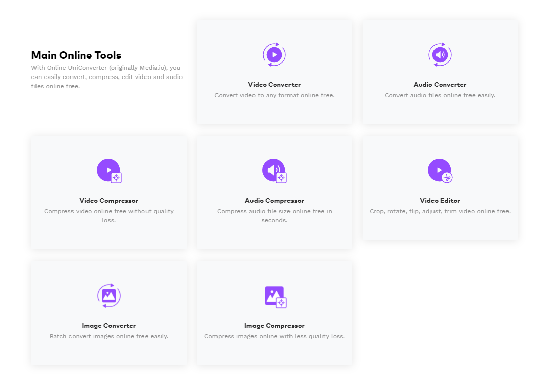The height and width of the screenshot is (392, 543).
Task: Open the Video Converter title link
Action: coord(274,85)
